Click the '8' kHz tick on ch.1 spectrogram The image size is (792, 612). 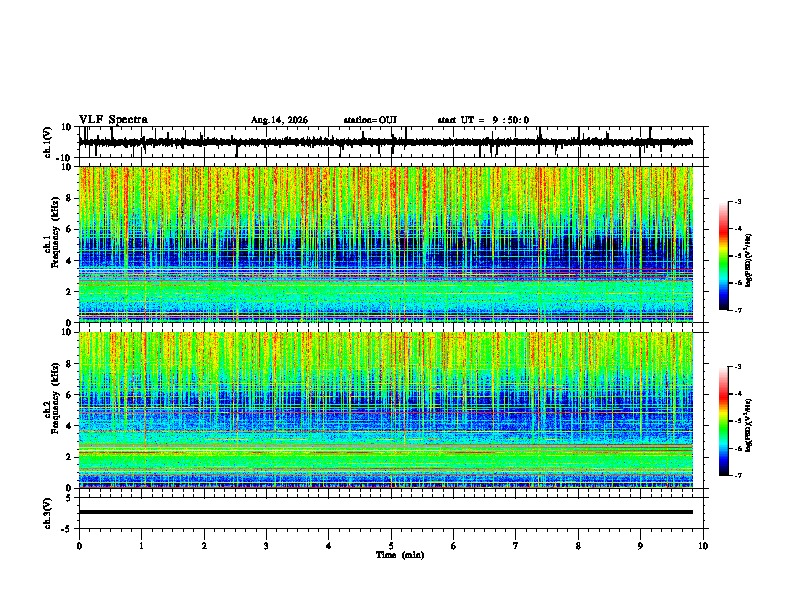tap(69, 198)
